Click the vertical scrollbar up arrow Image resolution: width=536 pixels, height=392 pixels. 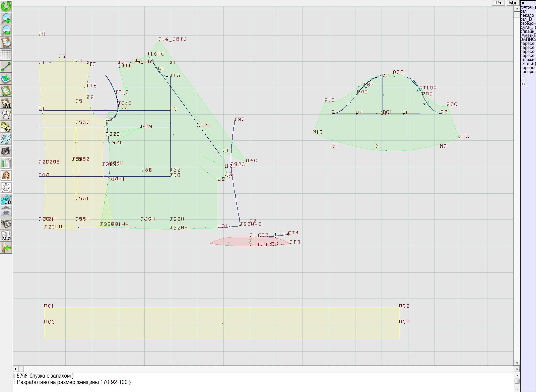[517, 8]
